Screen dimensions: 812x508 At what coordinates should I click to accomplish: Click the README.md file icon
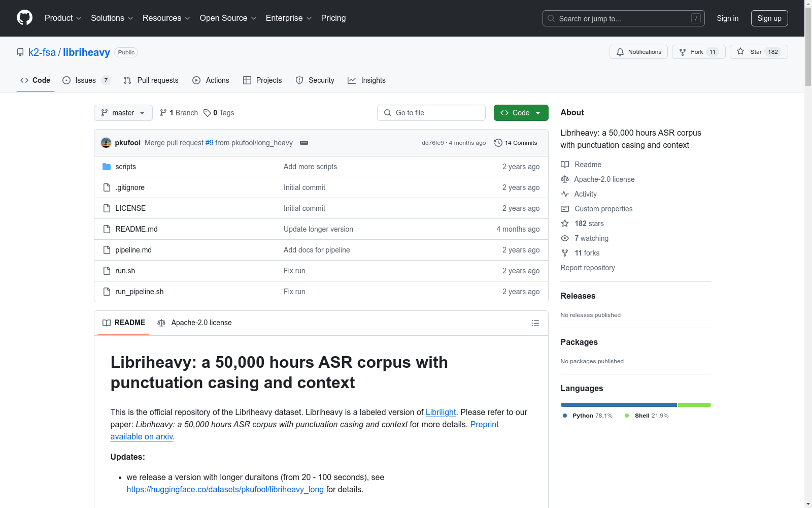click(107, 229)
